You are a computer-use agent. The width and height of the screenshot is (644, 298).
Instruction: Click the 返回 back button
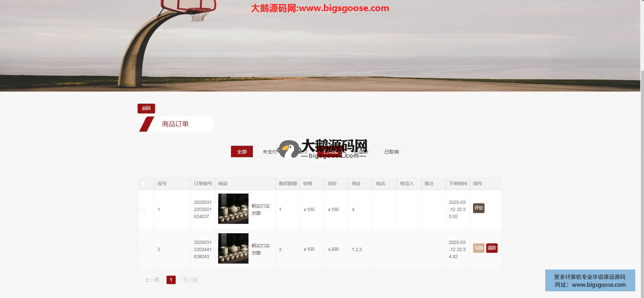click(x=146, y=108)
